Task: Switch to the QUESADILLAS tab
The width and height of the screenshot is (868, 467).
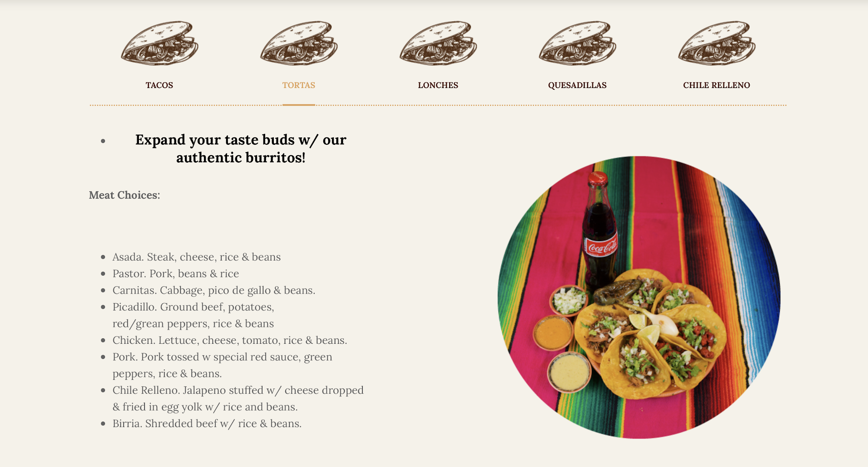Action: [x=577, y=85]
